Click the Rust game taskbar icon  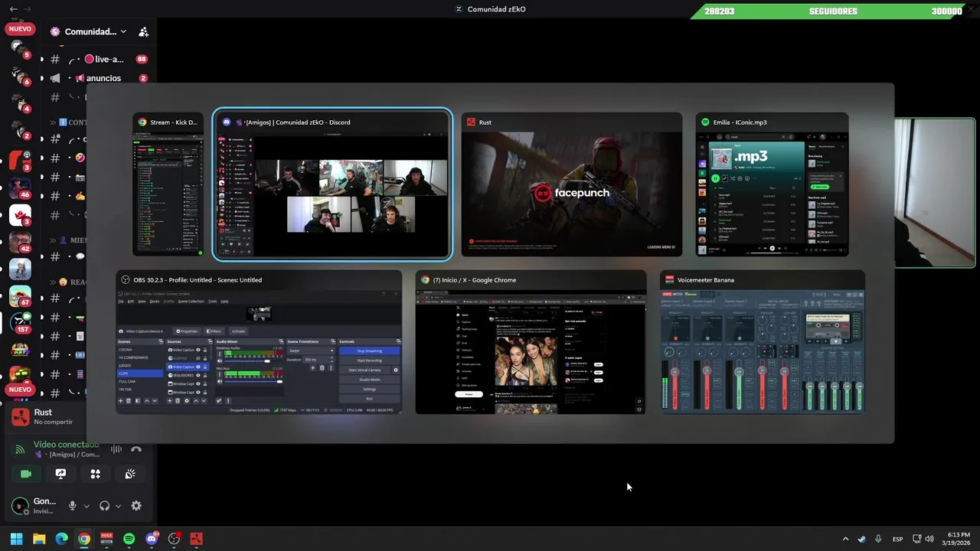pos(197,539)
